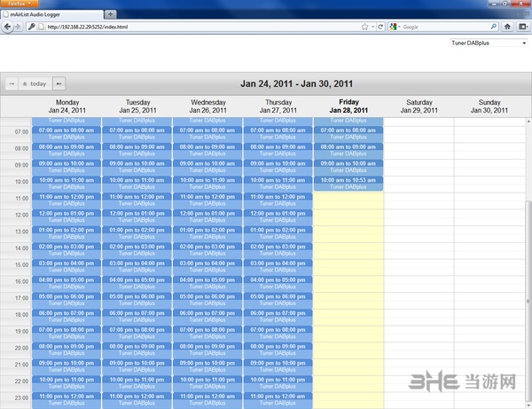The height and width of the screenshot is (409, 532).
Task: Open the Google search engine selector icon
Action: pyautogui.click(x=395, y=27)
